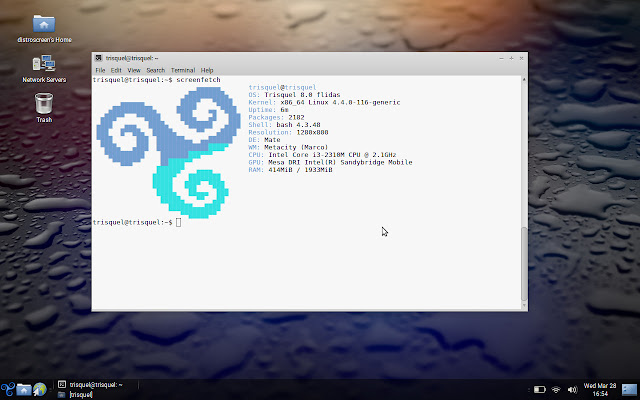The width and height of the screenshot is (640, 400).
Task: Open the volume control in system tray
Action: 572,390
